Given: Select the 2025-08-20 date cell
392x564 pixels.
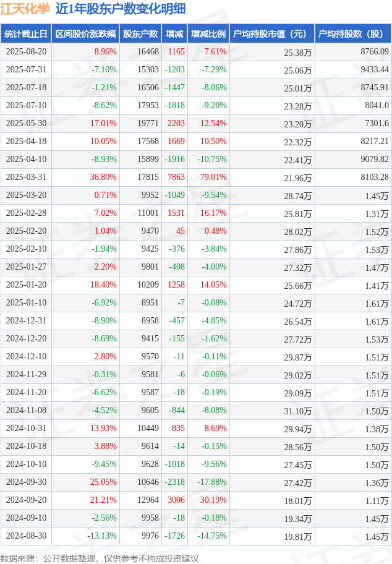Looking at the screenshot, I should click(x=26, y=51).
